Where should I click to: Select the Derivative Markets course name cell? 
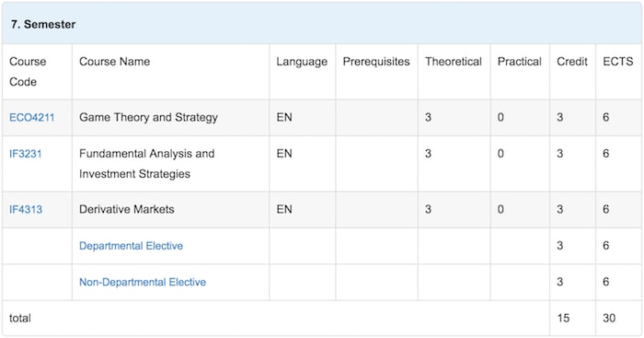pyautogui.click(x=170, y=209)
